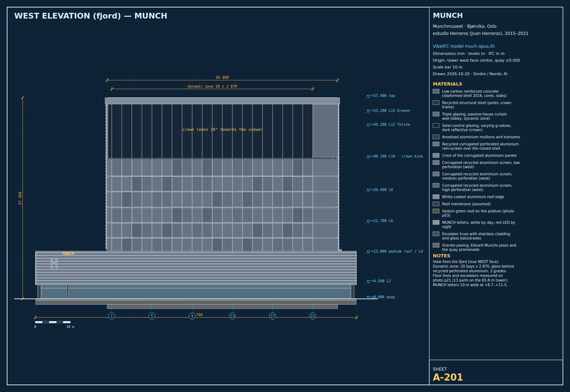The width and height of the screenshot is (570, 392).
Task: Click the NOTES heading
Action: click(x=441, y=256)
